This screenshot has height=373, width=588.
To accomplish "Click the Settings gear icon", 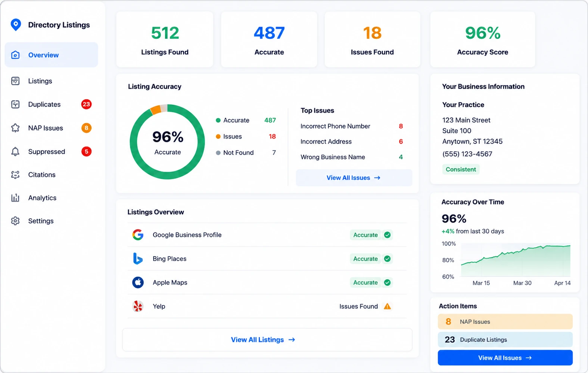I will point(15,221).
